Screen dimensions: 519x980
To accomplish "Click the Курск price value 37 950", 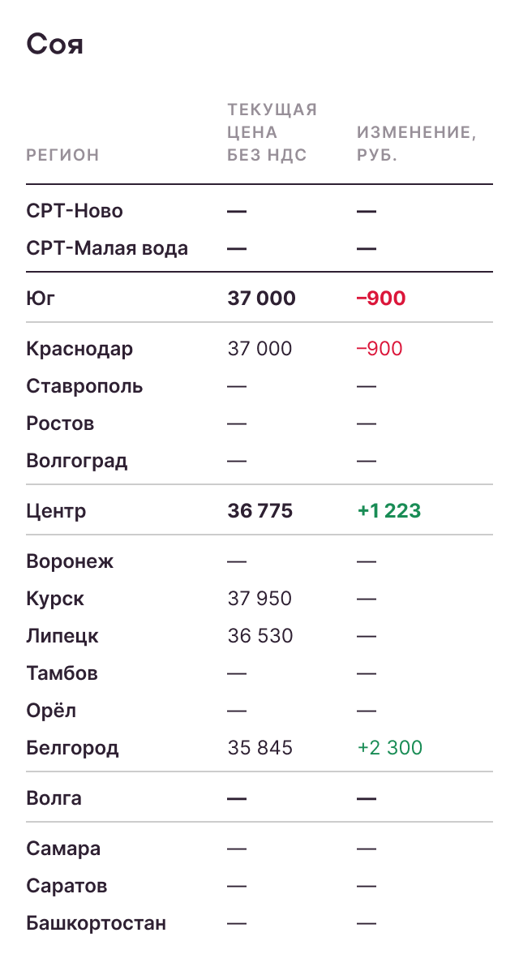I will pos(259,599).
